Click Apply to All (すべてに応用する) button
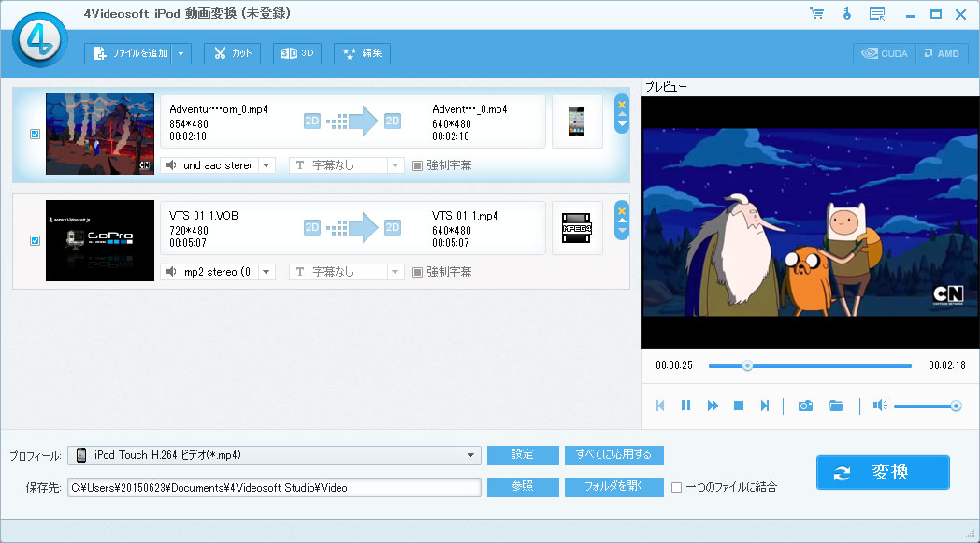Image resolution: width=980 pixels, height=543 pixels. point(613,455)
